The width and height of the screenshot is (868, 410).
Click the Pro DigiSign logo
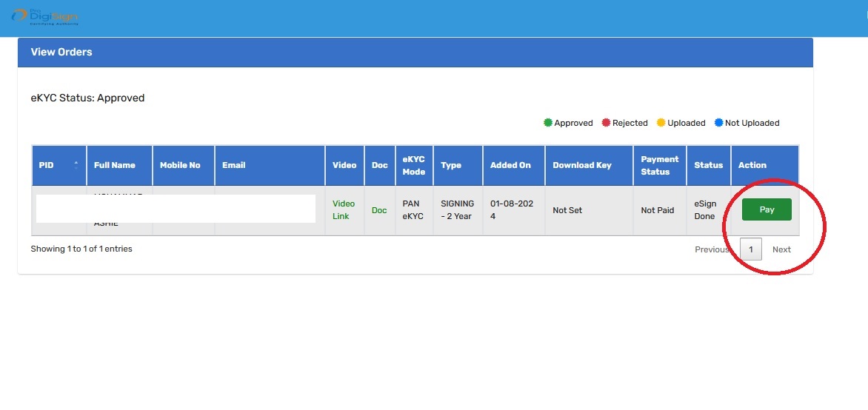pyautogui.click(x=44, y=16)
